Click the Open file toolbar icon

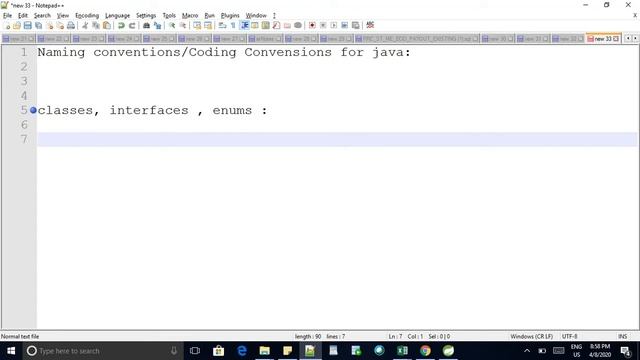click(17, 25)
